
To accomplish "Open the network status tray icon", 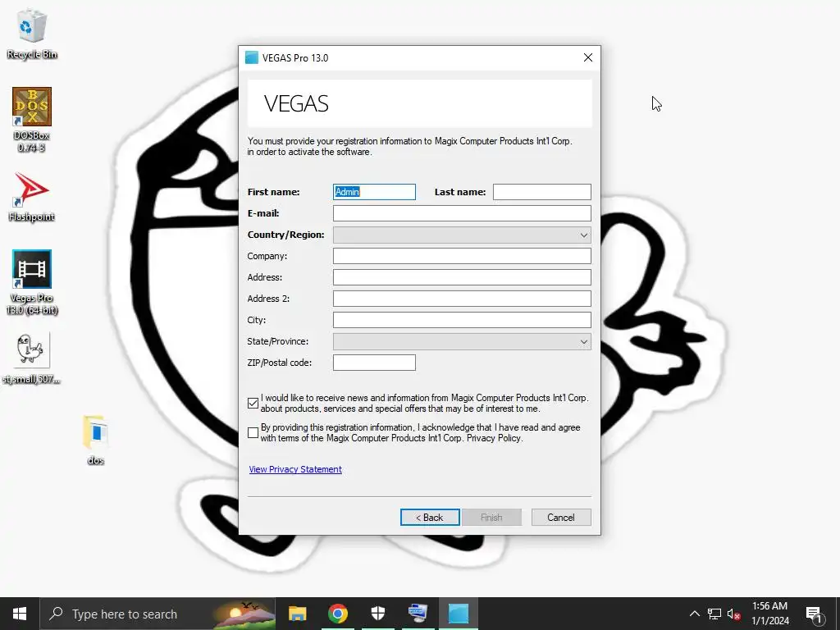I will click(x=714, y=614).
